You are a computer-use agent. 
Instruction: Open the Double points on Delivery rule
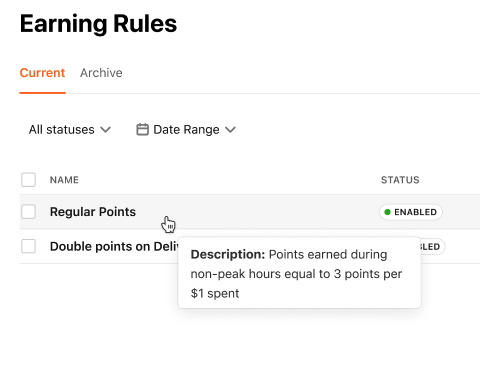click(114, 246)
